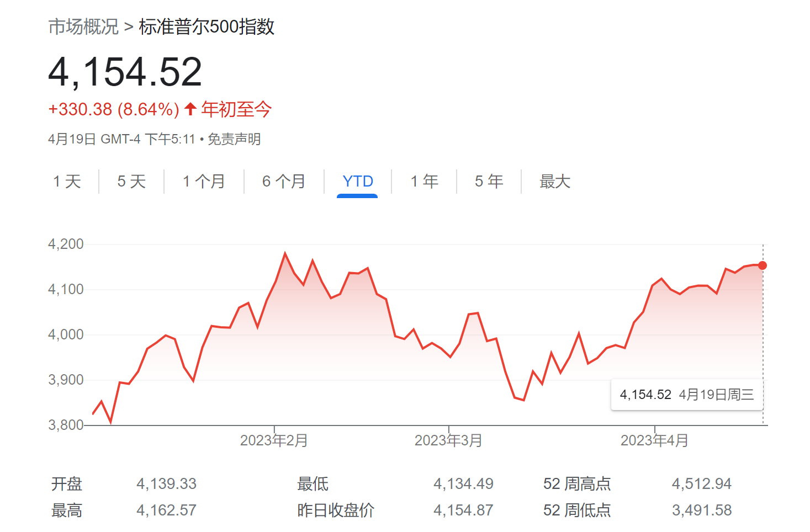Click the 52 周高点 label
The height and width of the screenshot is (532, 810).
(577, 484)
